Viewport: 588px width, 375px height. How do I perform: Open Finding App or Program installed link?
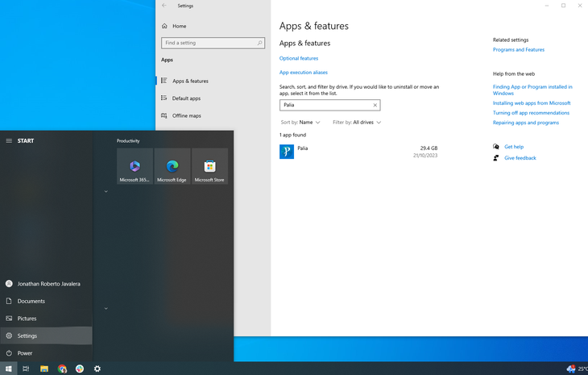pyautogui.click(x=532, y=90)
